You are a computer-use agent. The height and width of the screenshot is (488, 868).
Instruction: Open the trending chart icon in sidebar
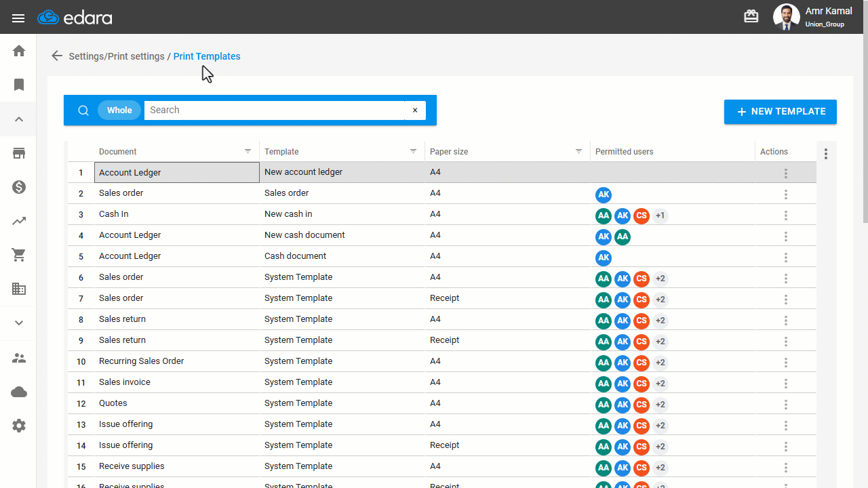click(19, 221)
